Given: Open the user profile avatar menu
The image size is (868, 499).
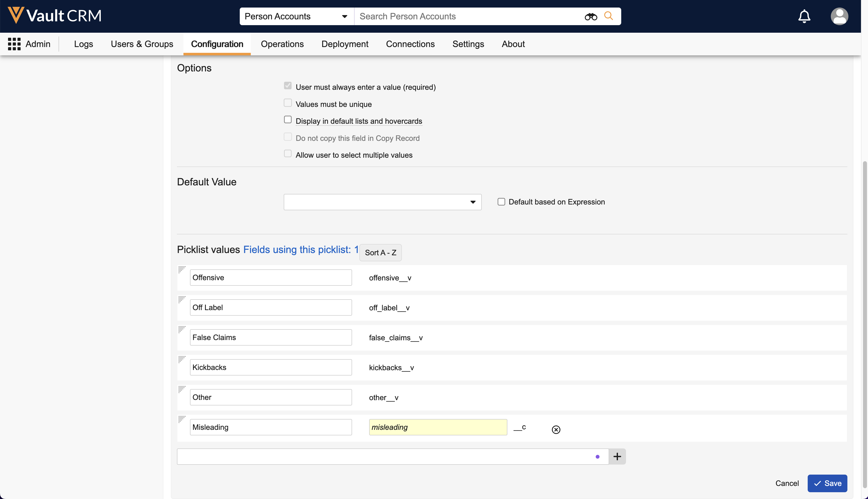Looking at the screenshot, I should (839, 16).
